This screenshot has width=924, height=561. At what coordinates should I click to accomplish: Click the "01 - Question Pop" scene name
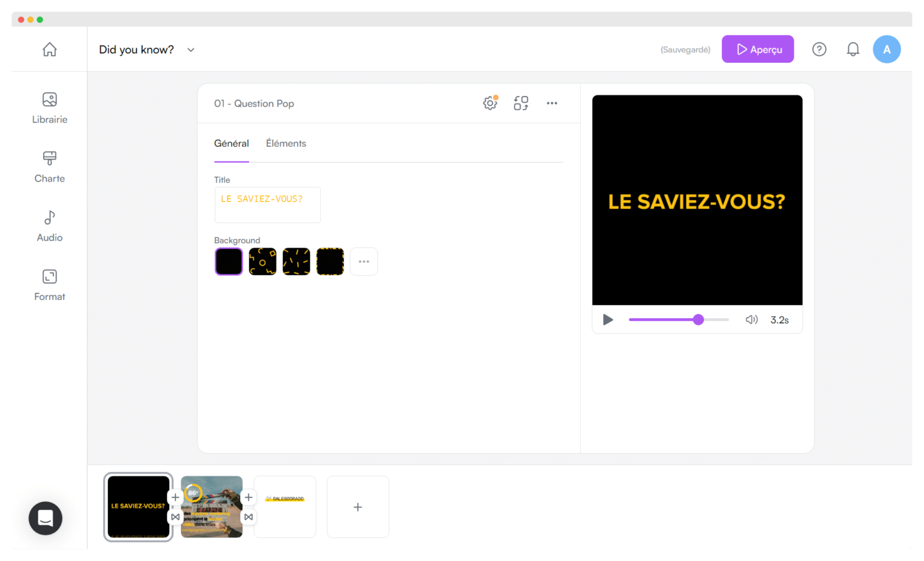click(x=254, y=103)
